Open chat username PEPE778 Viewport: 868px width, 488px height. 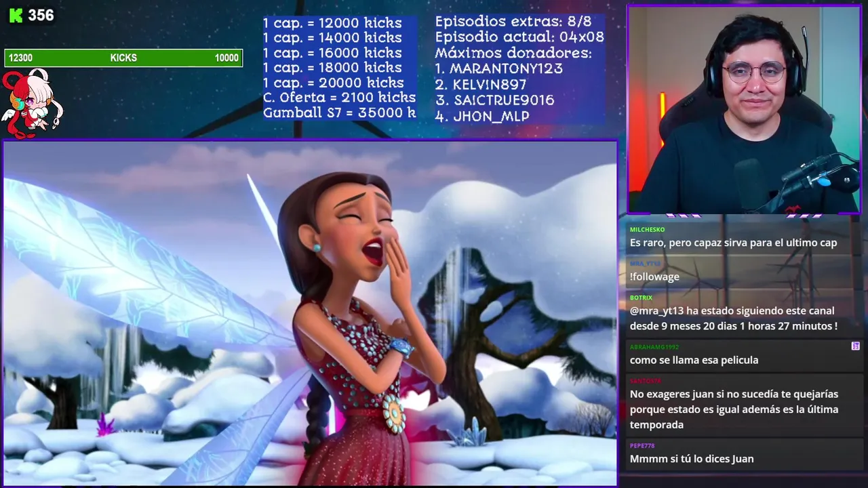point(642,446)
